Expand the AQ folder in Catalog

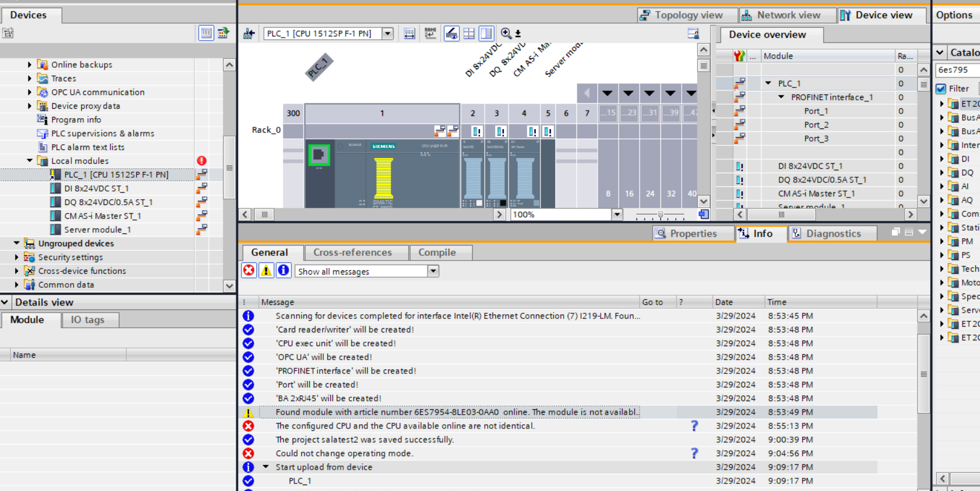tap(942, 200)
